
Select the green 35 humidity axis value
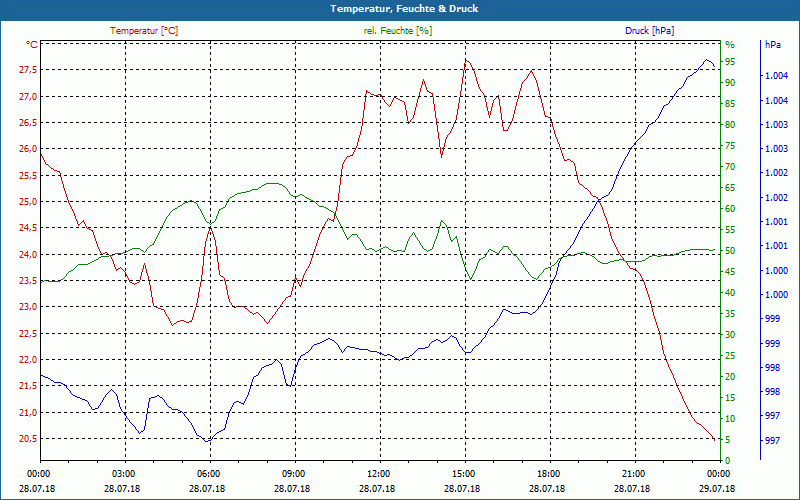730,314
